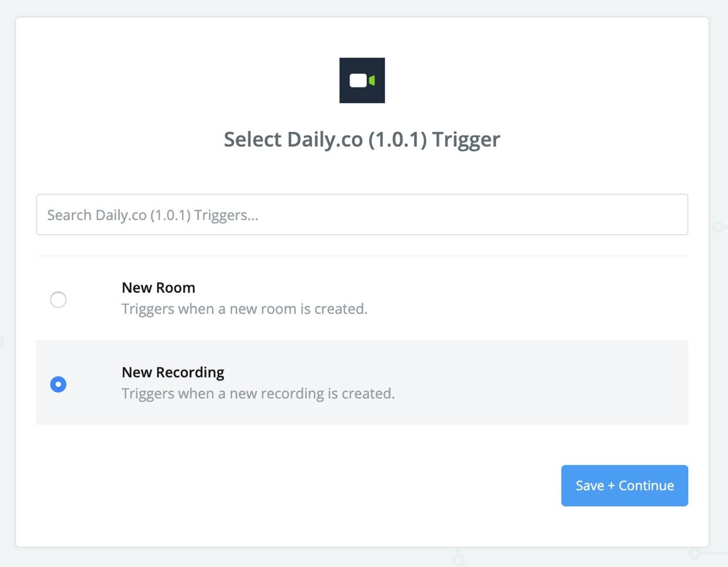Click the partial node circle on the left edge
Screen dimensions: 728x567
[x=1, y=340]
